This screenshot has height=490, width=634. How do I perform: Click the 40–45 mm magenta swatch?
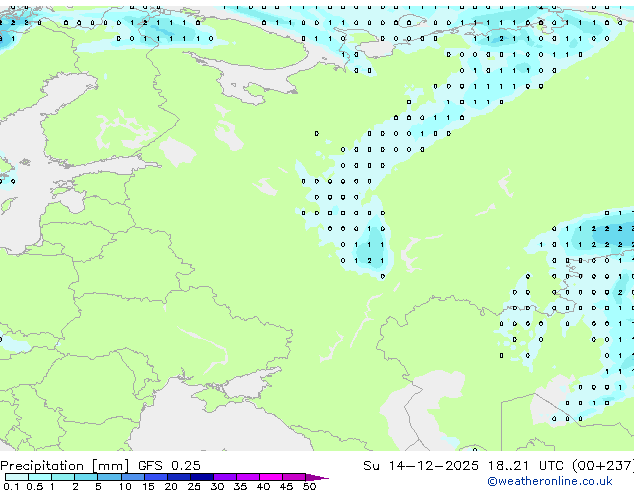point(271,477)
